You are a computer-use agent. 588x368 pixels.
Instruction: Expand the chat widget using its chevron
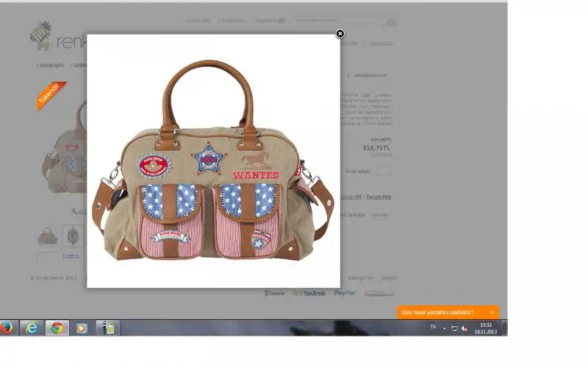click(x=492, y=313)
